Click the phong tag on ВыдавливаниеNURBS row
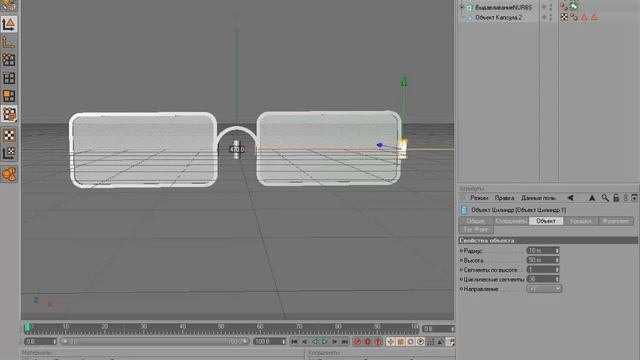Viewport: 640px width, 360px height. click(564, 7)
